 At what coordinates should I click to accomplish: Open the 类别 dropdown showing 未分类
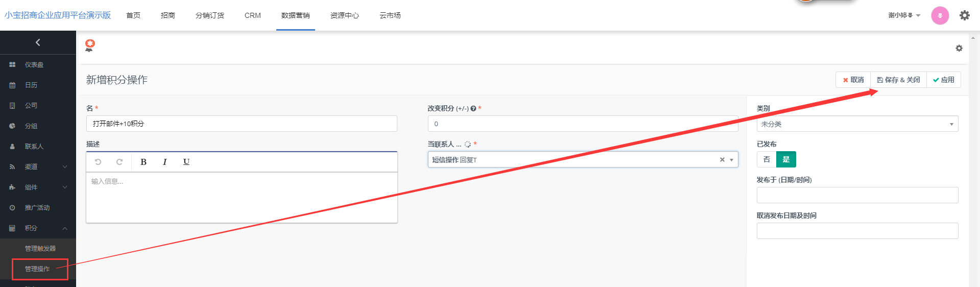857,124
